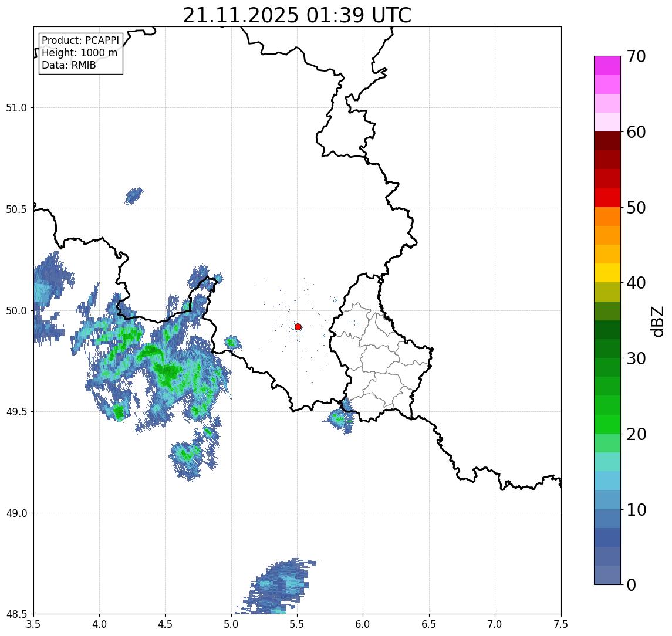Click the 'Height: 1000 m' label

click(80, 53)
